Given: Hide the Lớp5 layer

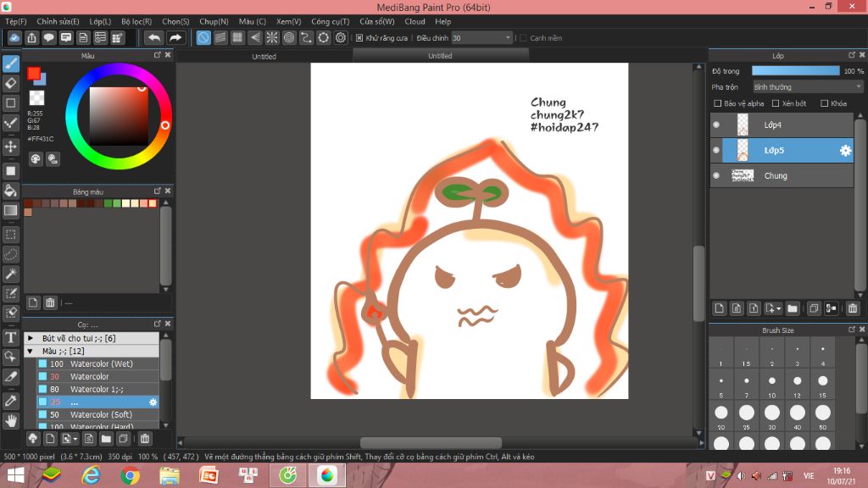Looking at the screenshot, I should (716, 151).
